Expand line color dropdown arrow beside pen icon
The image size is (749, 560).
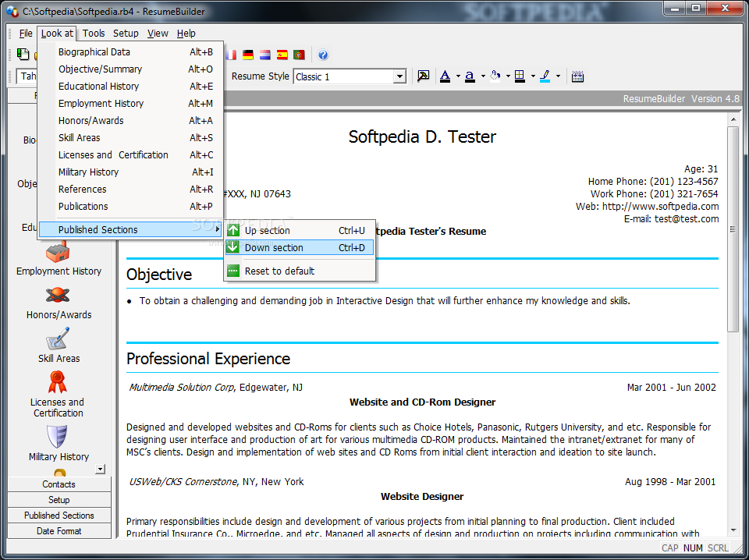coord(558,76)
